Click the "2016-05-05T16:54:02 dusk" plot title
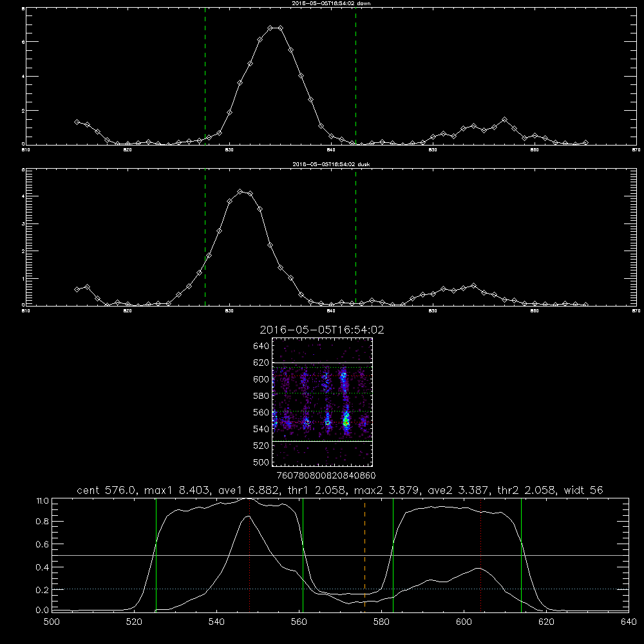The height and width of the screenshot is (644, 644). coord(331,164)
